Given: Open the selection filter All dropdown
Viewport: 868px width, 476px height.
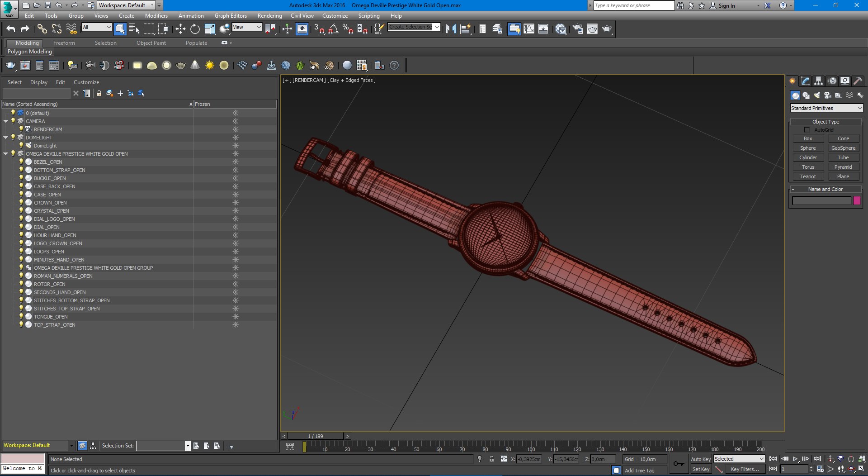Looking at the screenshot, I should (97, 27).
